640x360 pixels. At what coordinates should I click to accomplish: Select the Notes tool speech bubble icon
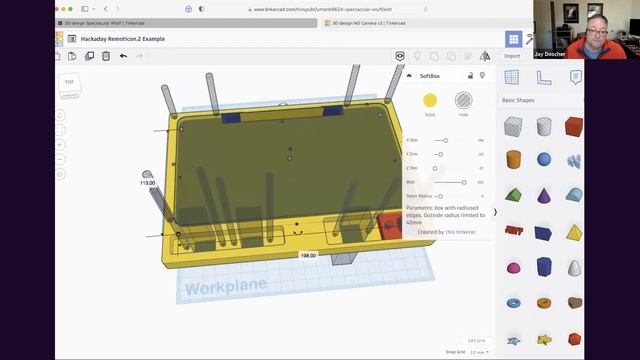click(x=576, y=77)
